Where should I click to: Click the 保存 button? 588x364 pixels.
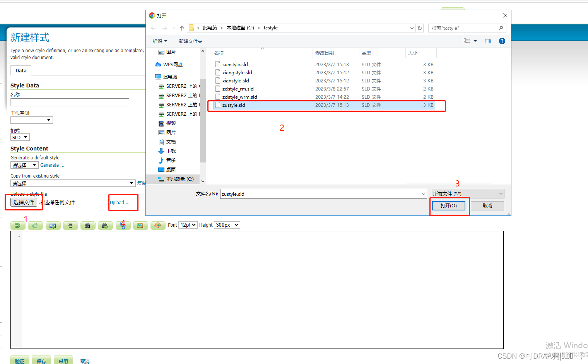point(41,361)
